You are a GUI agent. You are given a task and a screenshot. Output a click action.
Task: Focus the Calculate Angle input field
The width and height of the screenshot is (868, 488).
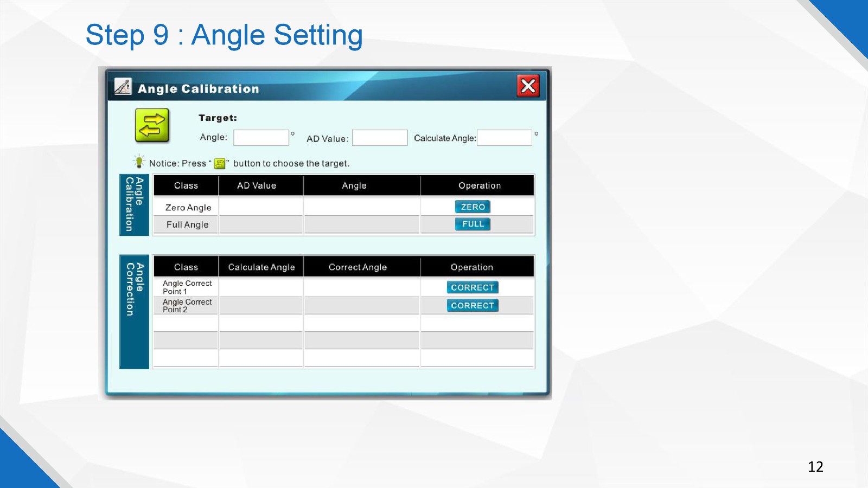(x=505, y=138)
